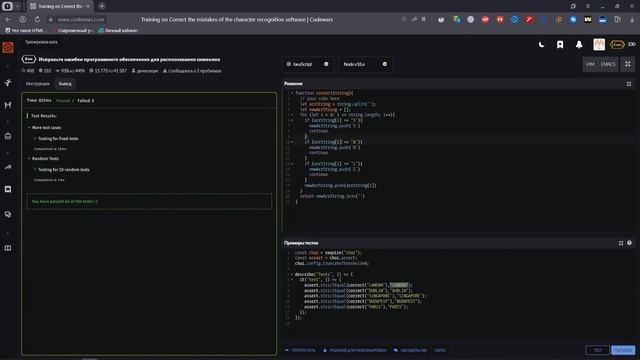Open the Career building sidebar icon

8,136
